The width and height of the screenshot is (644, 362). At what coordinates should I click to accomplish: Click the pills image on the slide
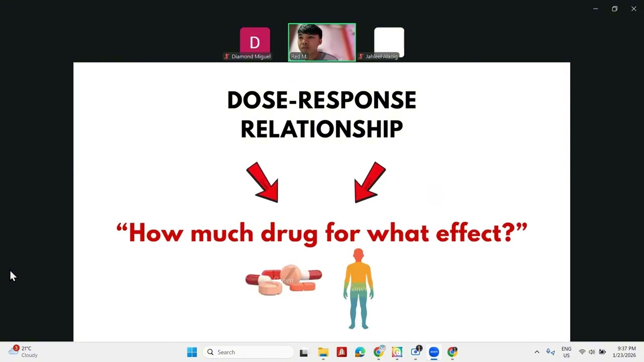click(x=283, y=280)
